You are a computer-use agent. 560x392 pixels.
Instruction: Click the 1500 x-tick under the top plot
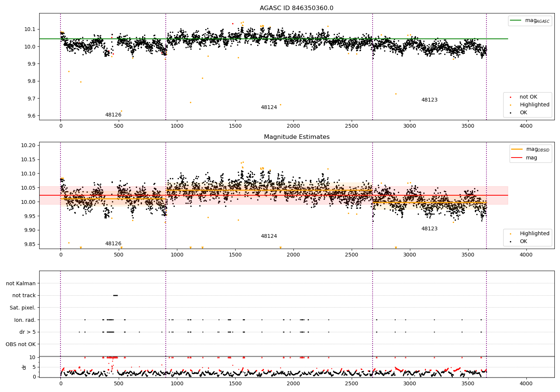[235, 126]
